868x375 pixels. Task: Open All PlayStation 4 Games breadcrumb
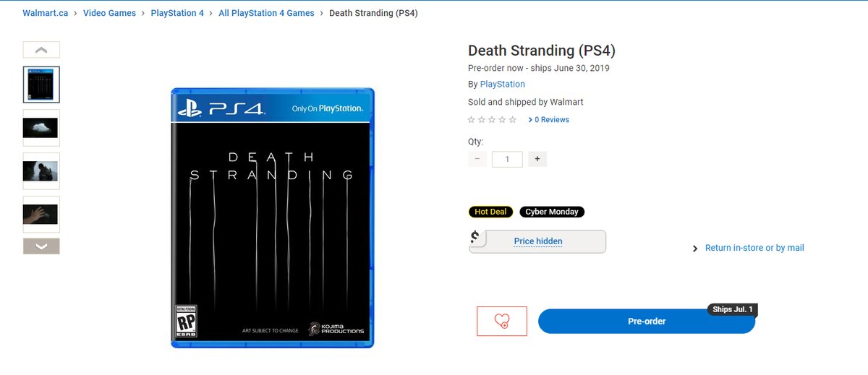266,13
